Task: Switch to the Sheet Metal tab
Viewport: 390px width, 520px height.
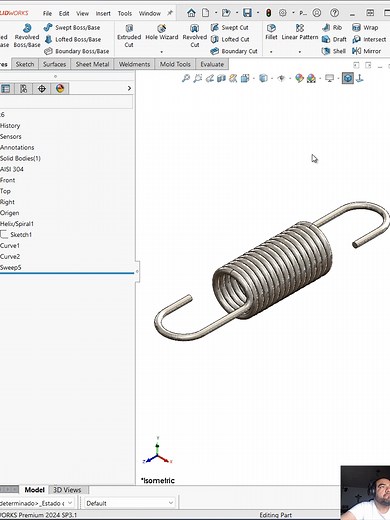Action: pos(92,64)
